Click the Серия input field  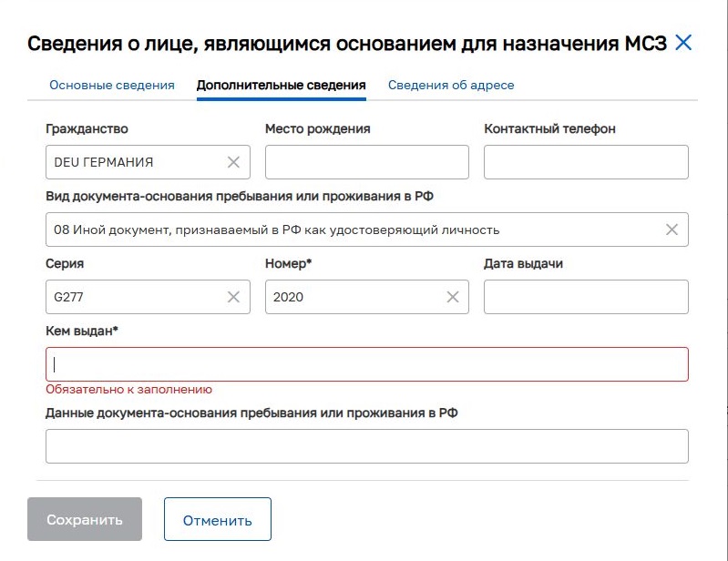coord(132,297)
